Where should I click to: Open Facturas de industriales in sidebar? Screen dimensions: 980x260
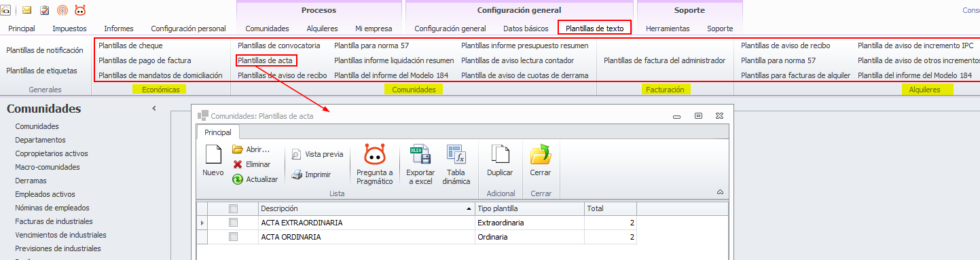pos(54,221)
